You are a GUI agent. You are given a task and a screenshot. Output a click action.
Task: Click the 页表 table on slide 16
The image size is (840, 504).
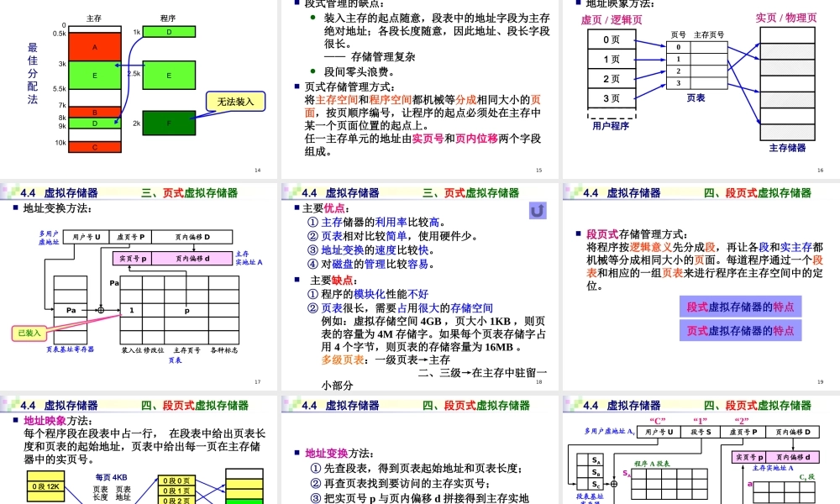[696, 66]
